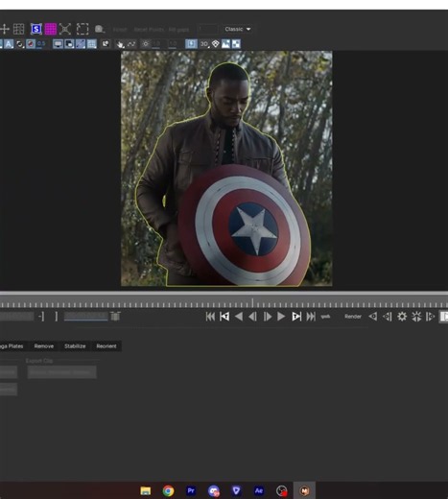This screenshot has height=499, width=448.
Task: Click the expand surface corners icon
Action: [65, 29]
